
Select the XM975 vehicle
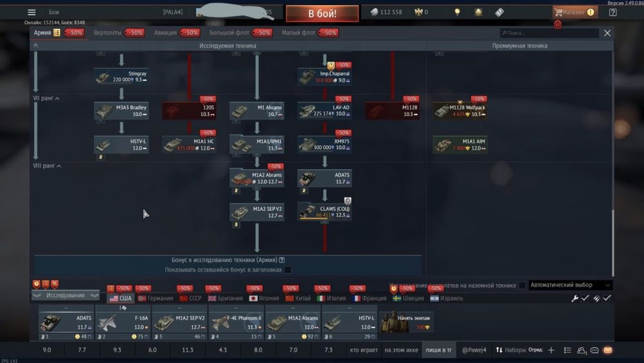325,144
